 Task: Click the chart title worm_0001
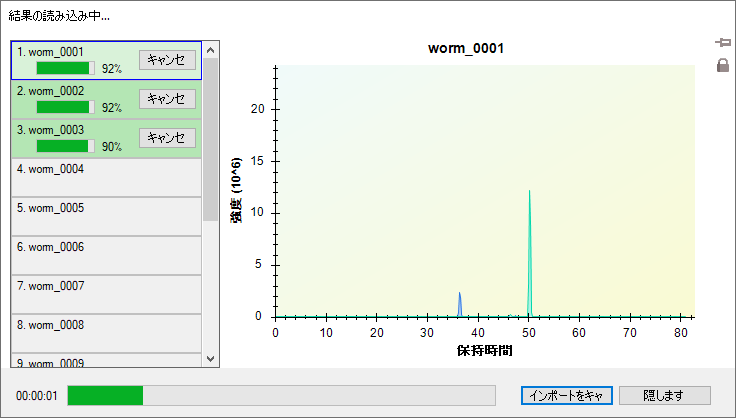click(x=466, y=48)
